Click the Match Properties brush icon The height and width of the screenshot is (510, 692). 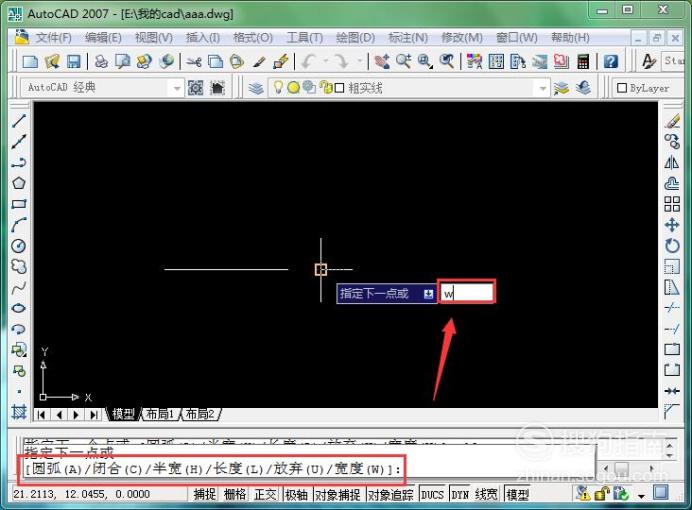(x=259, y=61)
